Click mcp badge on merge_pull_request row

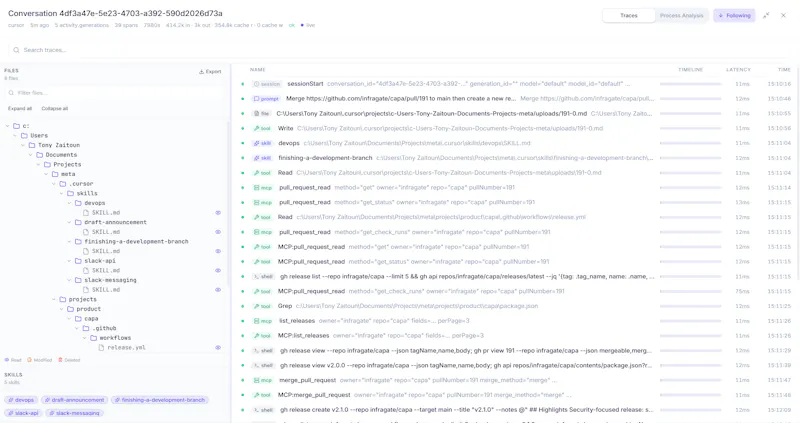click(263, 380)
